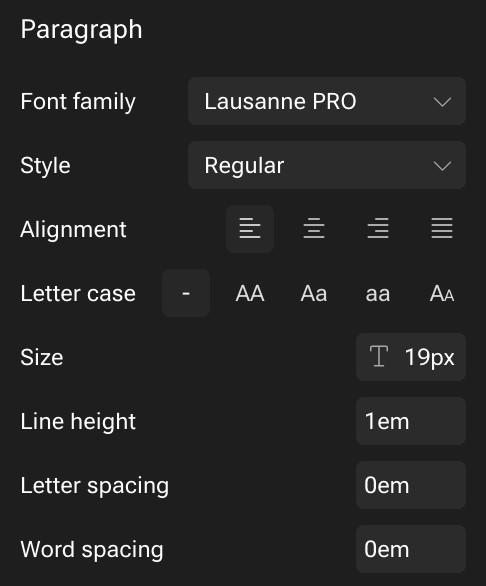The image size is (486, 586).
Task: Click the Size label
Action: [x=42, y=357]
